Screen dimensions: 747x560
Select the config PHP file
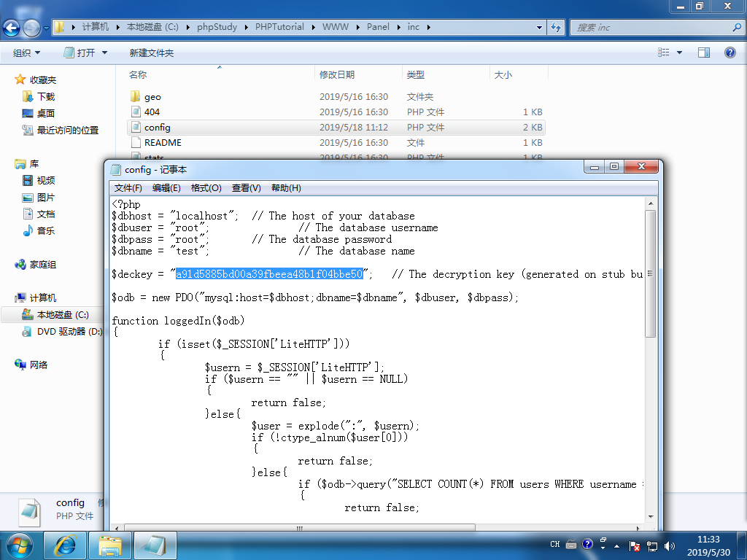(x=336, y=127)
